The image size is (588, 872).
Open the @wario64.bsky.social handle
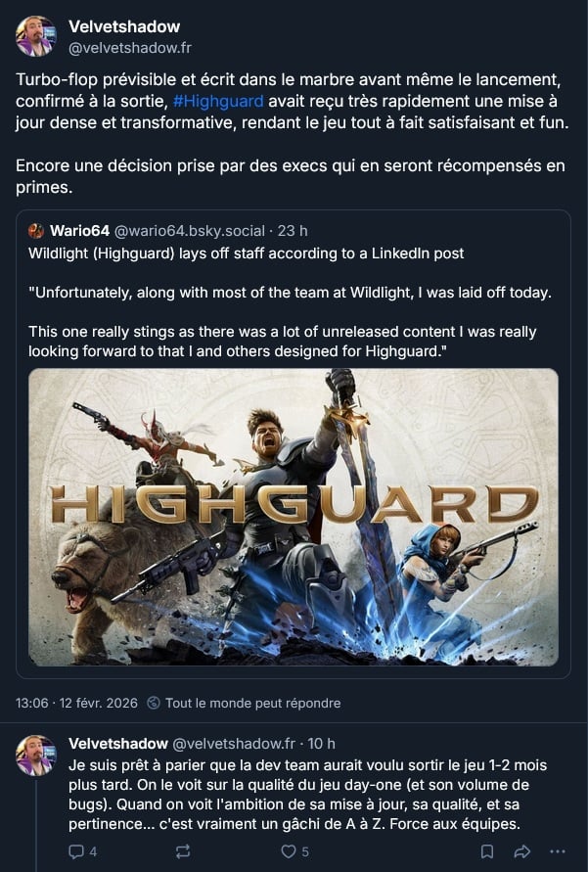pyautogui.click(x=190, y=231)
